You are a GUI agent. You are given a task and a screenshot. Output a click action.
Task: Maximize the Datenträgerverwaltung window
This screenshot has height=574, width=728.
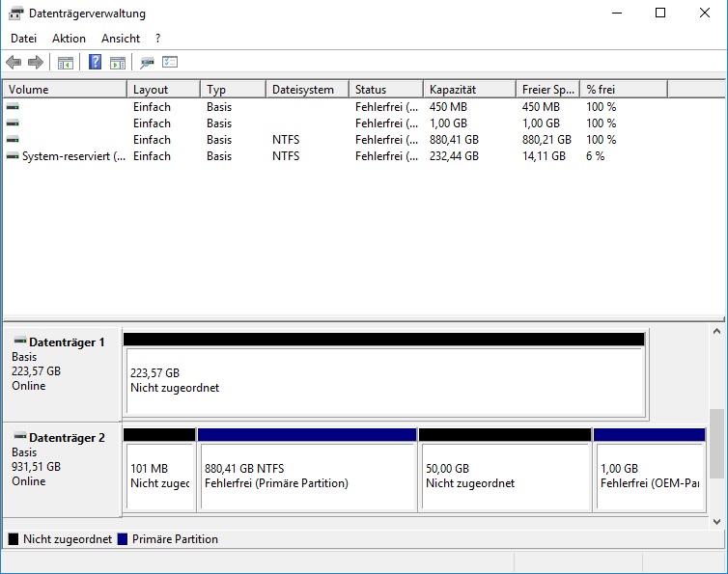(x=660, y=13)
